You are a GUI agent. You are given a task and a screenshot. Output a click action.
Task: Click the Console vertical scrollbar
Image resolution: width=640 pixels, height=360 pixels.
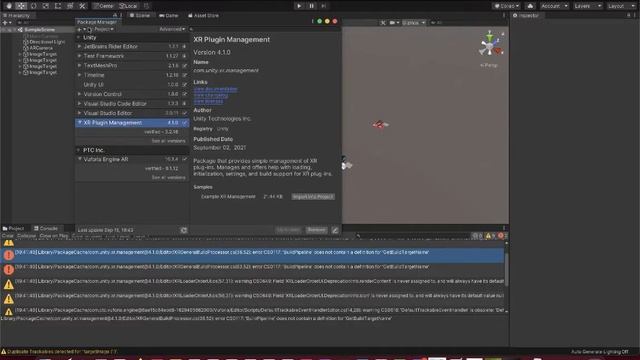coord(506,269)
